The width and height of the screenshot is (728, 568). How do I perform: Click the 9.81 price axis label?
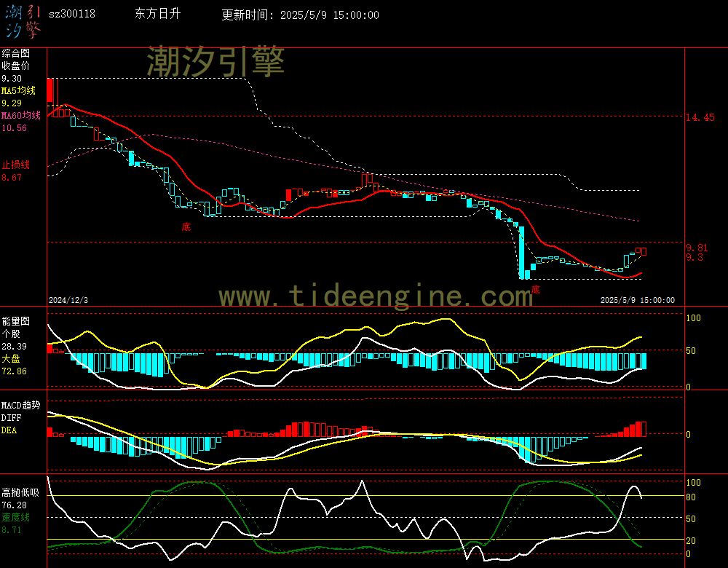tap(697, 248)
